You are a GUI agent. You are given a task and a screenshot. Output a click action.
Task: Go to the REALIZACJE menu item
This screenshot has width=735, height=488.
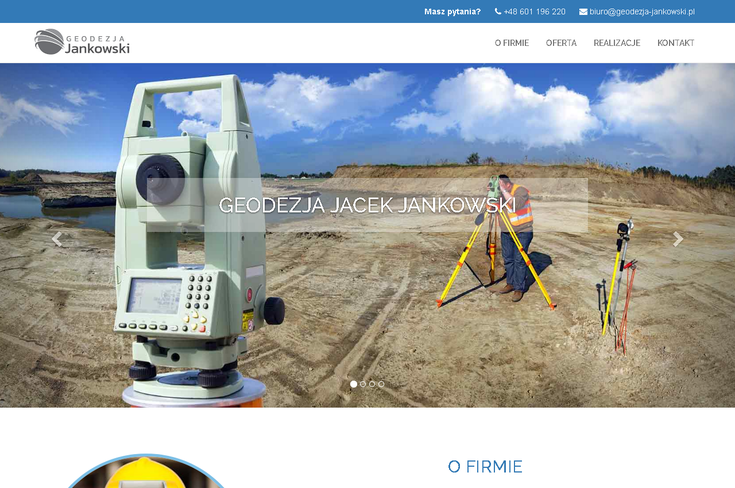[616, 43]
